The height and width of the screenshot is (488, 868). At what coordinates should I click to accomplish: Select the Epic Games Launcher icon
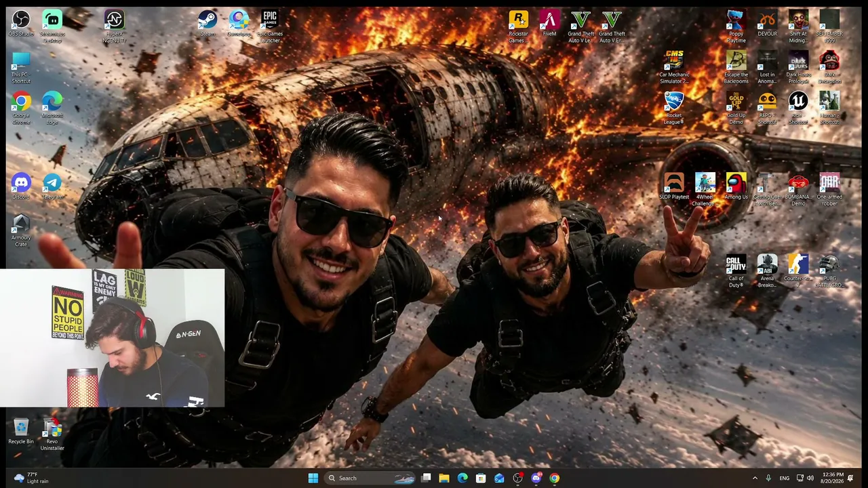270,26
